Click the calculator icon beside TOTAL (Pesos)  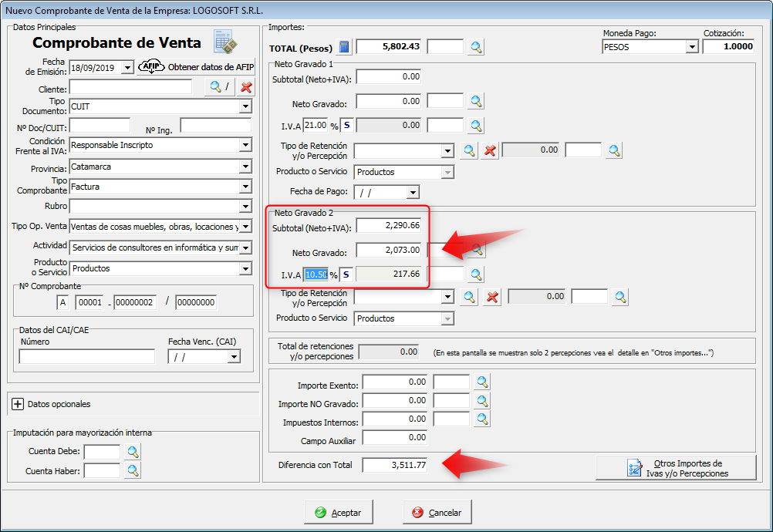pyautogui.click(x=345, y=47)
